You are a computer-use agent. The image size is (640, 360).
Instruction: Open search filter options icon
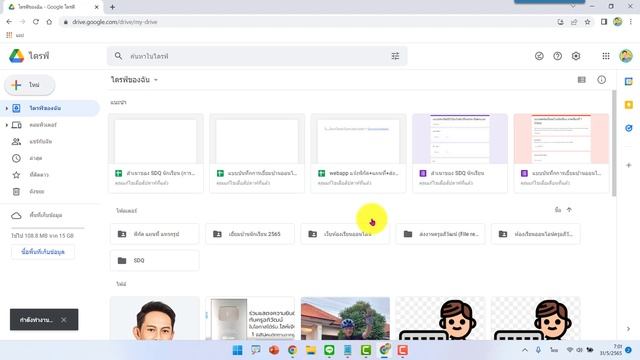coord(395,56)
